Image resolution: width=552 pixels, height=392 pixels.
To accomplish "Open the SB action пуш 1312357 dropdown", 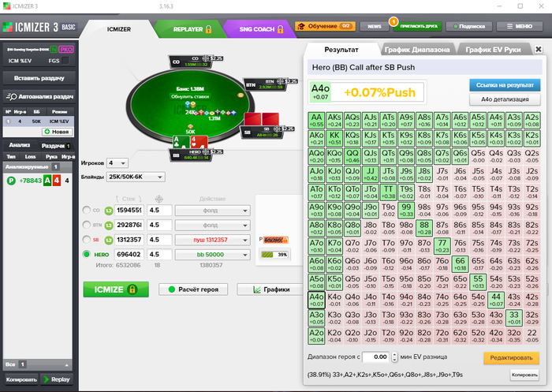I will (213, 240).
